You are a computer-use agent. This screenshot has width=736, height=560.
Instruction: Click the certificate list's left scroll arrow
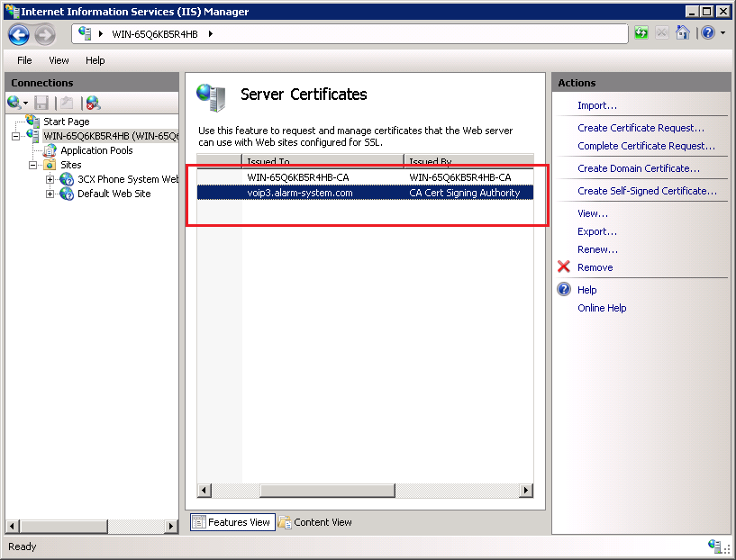click(204, 491)
